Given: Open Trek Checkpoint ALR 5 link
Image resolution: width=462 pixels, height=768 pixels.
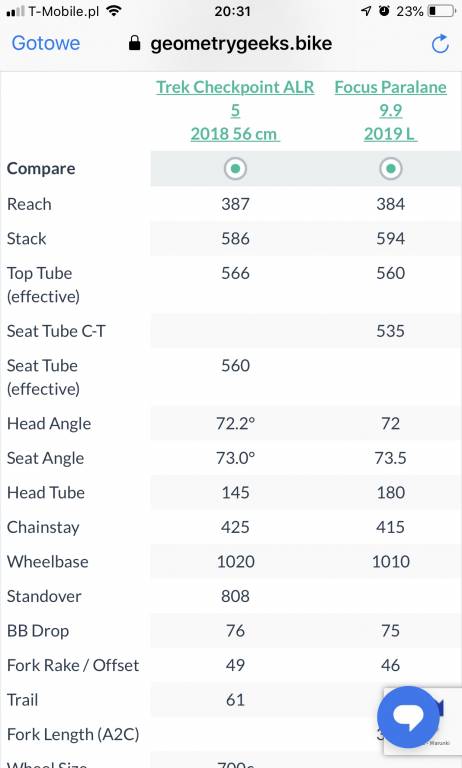Looking at the screenshot, I should pyautogui.click(x=235, y=98).
